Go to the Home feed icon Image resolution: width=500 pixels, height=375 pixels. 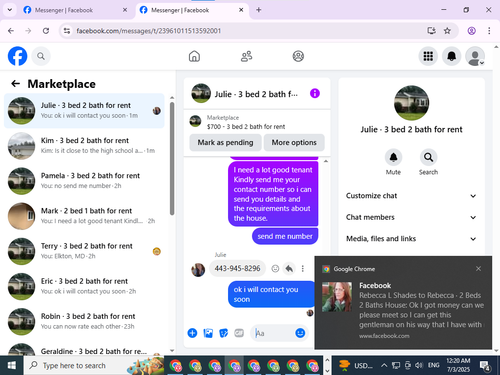click(x=194, y=56)
